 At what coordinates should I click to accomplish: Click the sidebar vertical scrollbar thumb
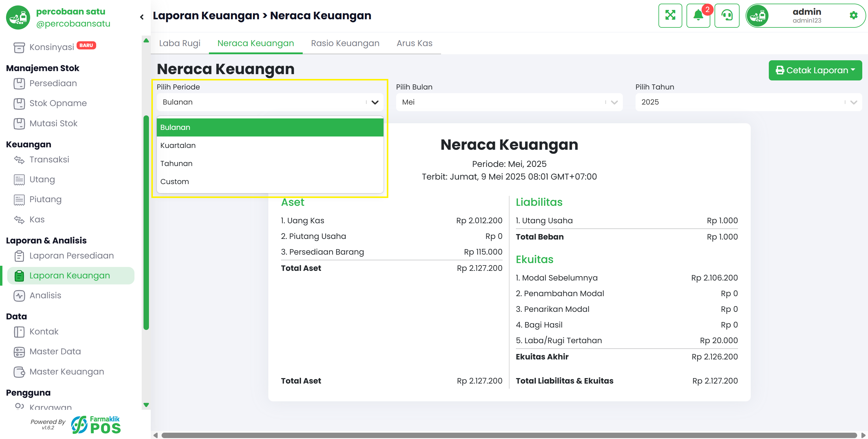pos(146,223)
